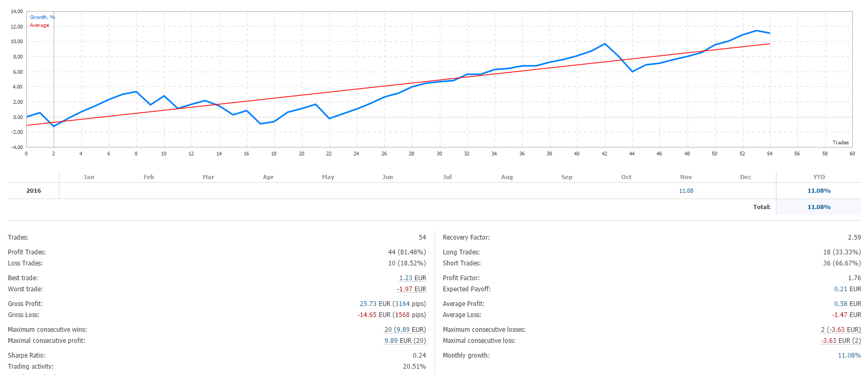Click the red "Average" legend label
The width and height of the screenshot is (868, 375).
click(39, 25)
